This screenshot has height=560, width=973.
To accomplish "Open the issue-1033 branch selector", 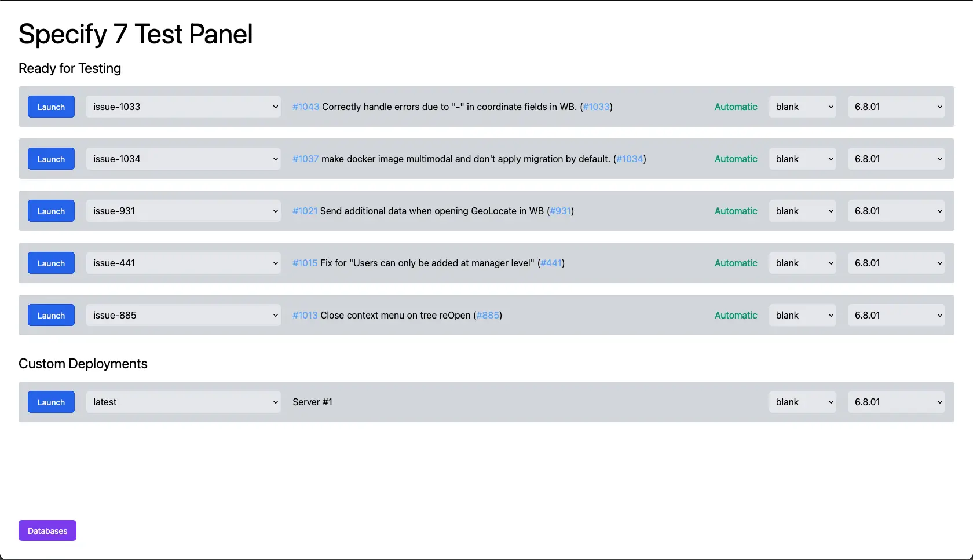I will pos(183,107).
